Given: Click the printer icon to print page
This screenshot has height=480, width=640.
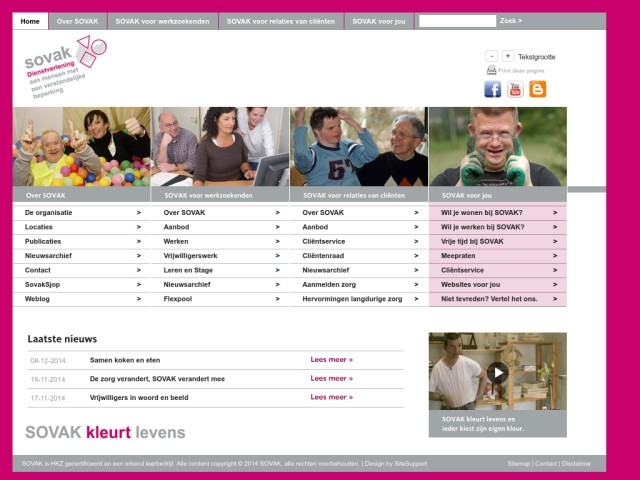Looking at the screenshot, I should point(491,71).
